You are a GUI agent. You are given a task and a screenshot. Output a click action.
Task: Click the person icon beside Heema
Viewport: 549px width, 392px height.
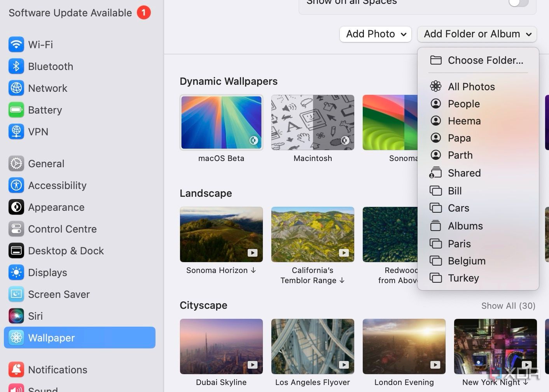click(436, 121)
